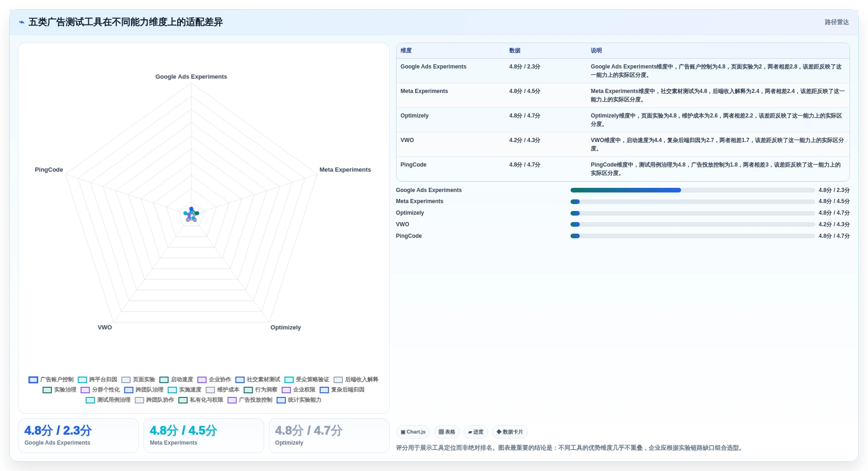
Task: Toggle the 受众策略验证 legend entry
Action: (x=307, y=379)
